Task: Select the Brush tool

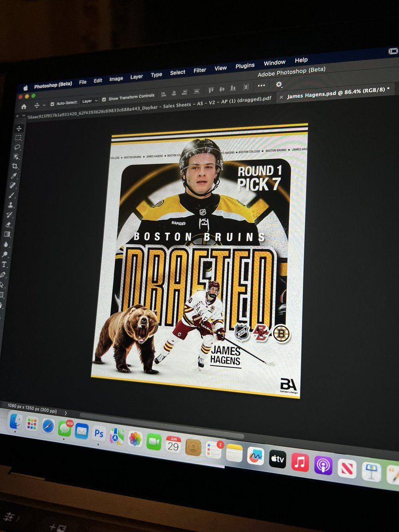Action: 12,195
